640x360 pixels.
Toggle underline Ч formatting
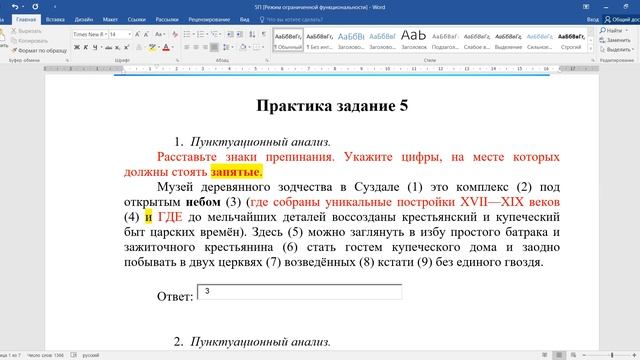click(95, 48)
